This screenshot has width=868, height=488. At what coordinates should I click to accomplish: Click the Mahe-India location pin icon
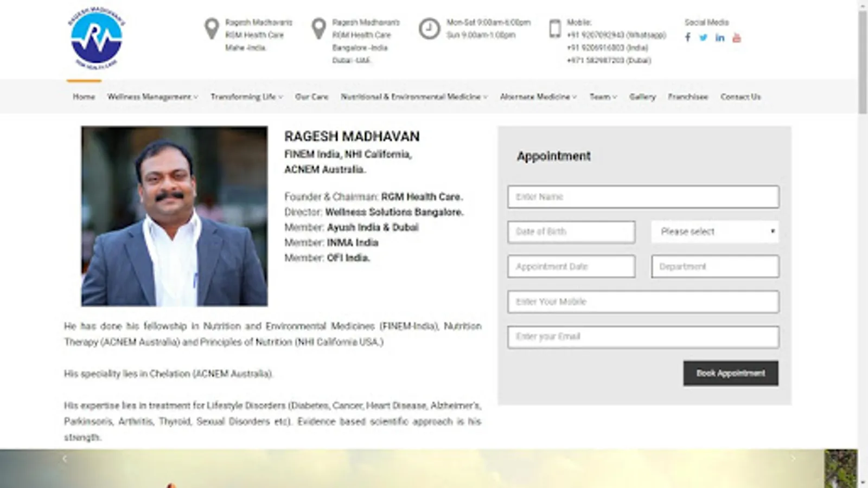click(212, 29)
